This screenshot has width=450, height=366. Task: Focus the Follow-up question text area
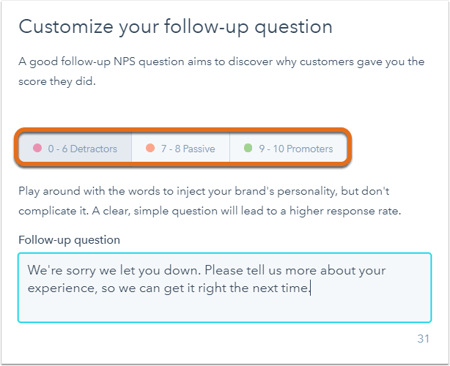225,288
